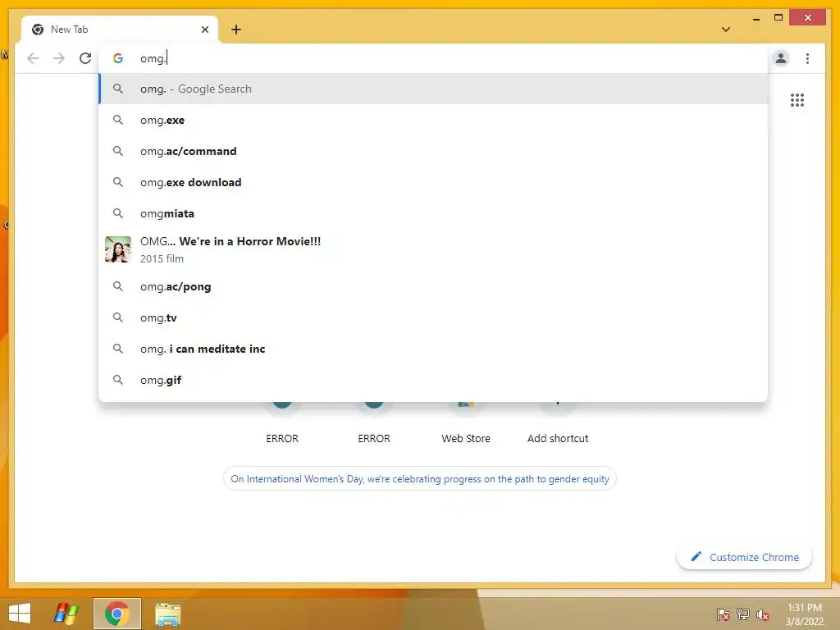Screen dimensions: 840x630
Task: Open a new tab with plus button
Action: pyautogui.click(x=236, y=30)
